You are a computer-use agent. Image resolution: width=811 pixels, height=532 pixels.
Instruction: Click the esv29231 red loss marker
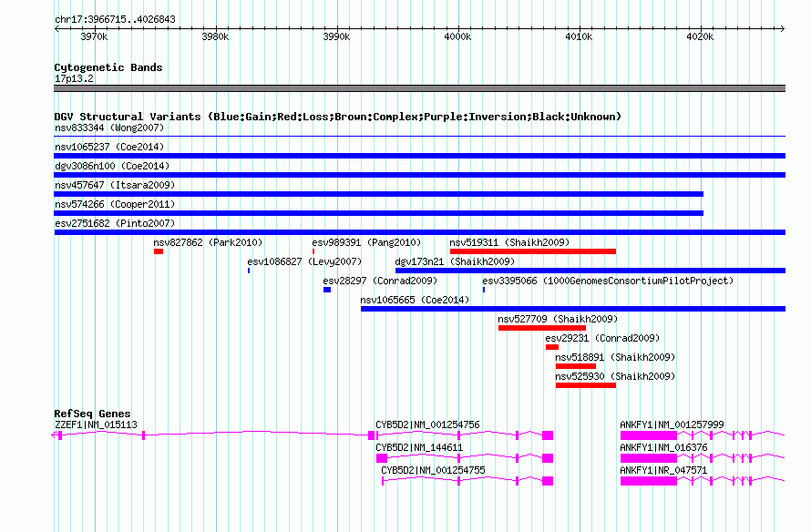(x=552, y=347)
